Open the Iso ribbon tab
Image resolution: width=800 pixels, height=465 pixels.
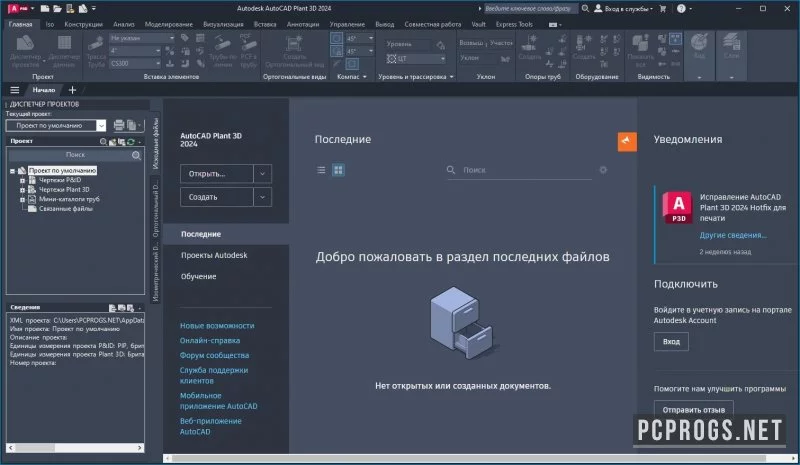(x=49, y=24)
